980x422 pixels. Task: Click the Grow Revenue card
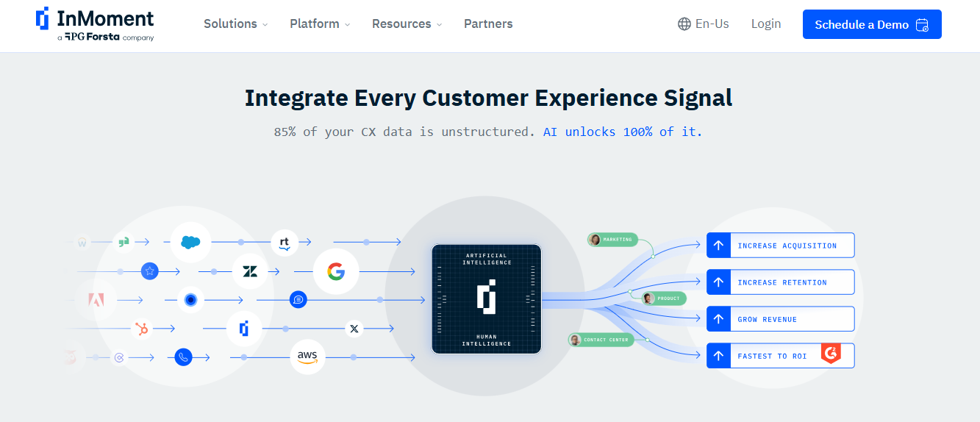tap(780, 319)
